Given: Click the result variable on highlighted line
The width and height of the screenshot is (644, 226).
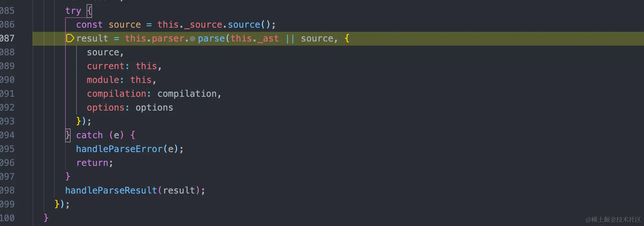Looking at the screenshot, I should tap(92, 38).
